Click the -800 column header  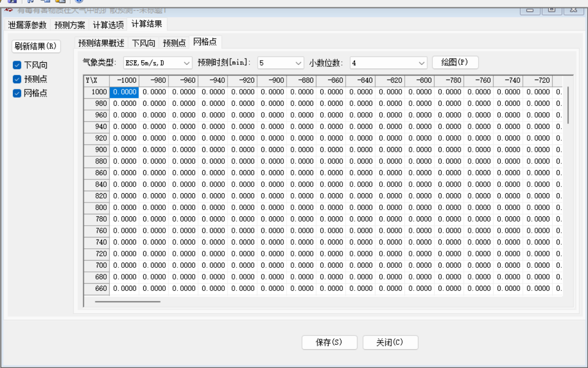pos(420,81)
